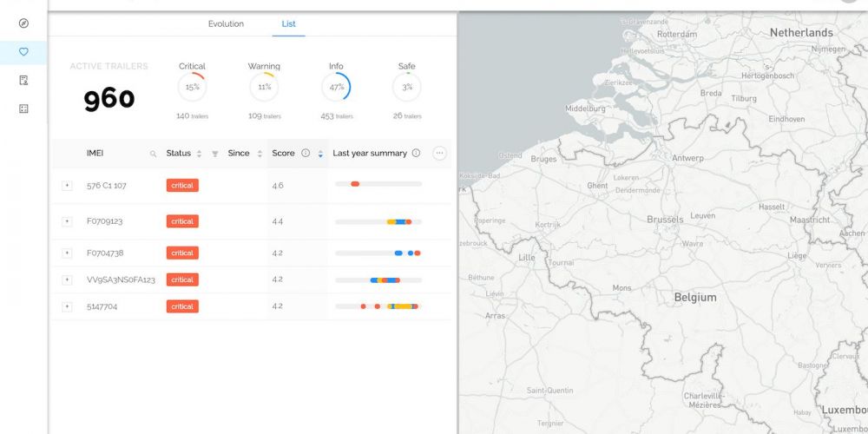Switch to the Evolution tab
The height and width of the screenshot is (434, 868).
pos(226,24)
